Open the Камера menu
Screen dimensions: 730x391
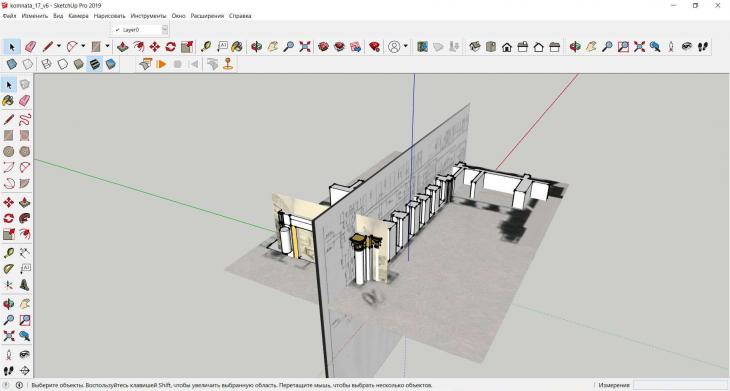click(78, 15)
